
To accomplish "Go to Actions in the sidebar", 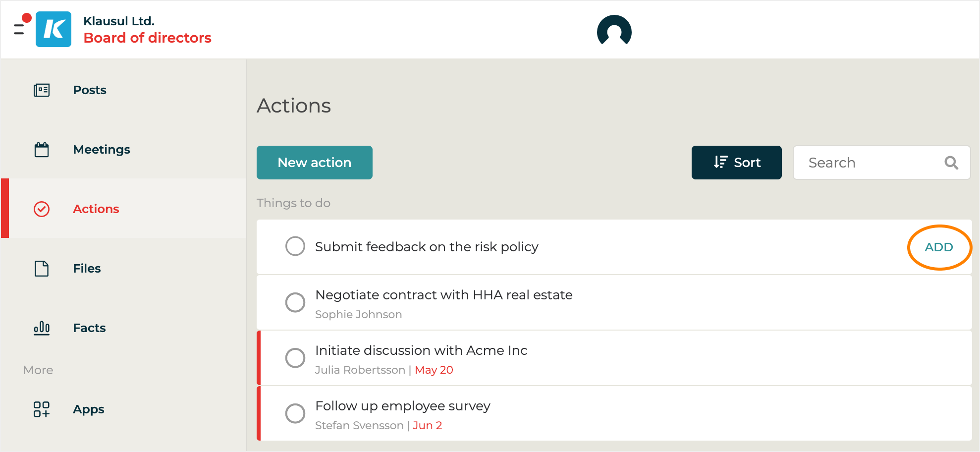I will [96, 209].
